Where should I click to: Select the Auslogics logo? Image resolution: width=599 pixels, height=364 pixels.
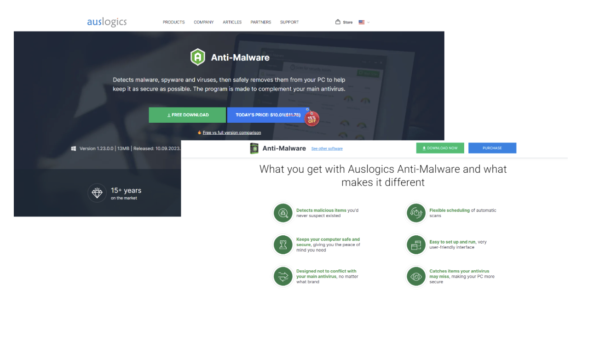pyautogui.click(x=107, y=22)
